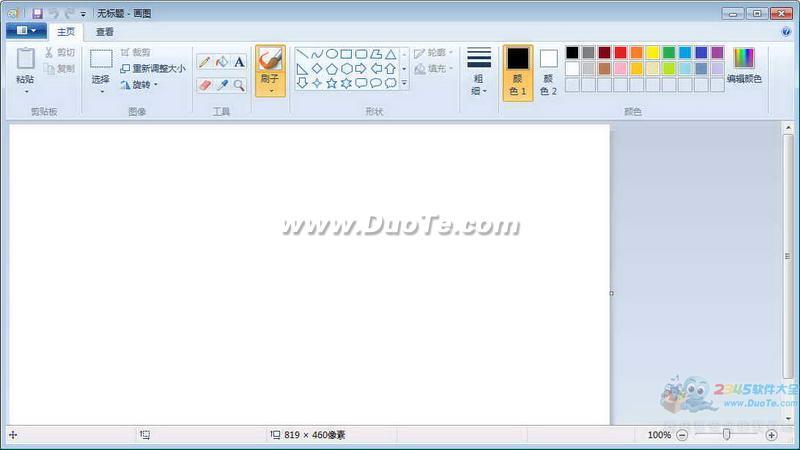Switch to the View (查看) tab

104,32
